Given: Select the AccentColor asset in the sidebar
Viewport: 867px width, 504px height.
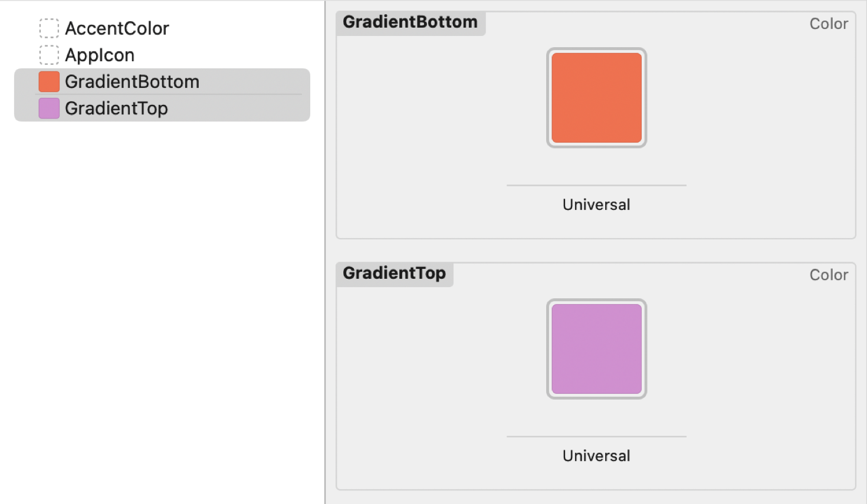Looking at the screenshot, I should 116,28.
